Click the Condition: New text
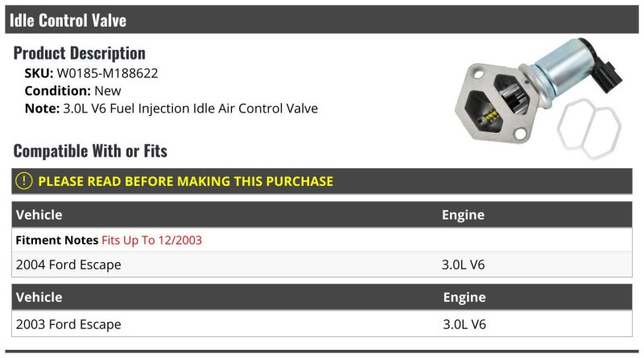This screenshot has height=358, width=644. pyautogui.click(x=73, y=91)
